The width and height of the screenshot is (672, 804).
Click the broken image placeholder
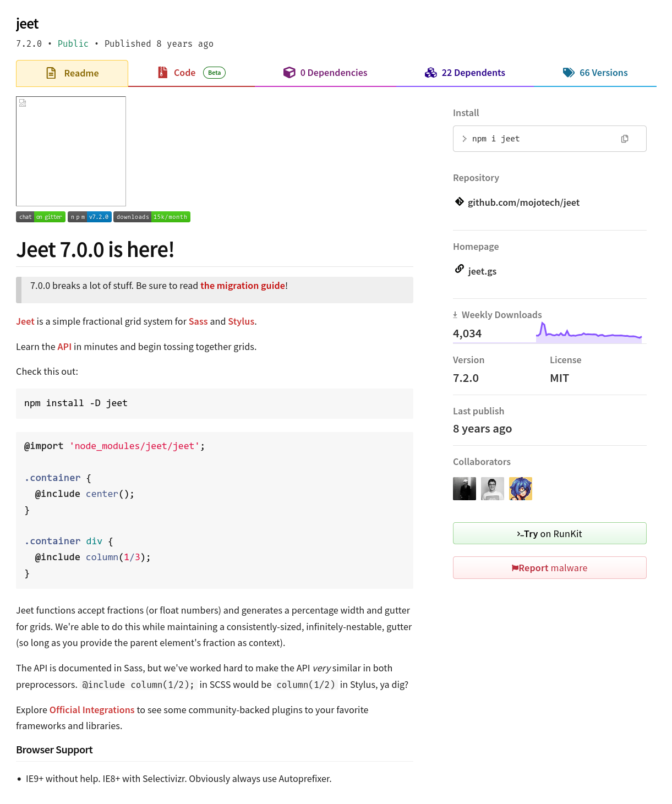point(71,151)
